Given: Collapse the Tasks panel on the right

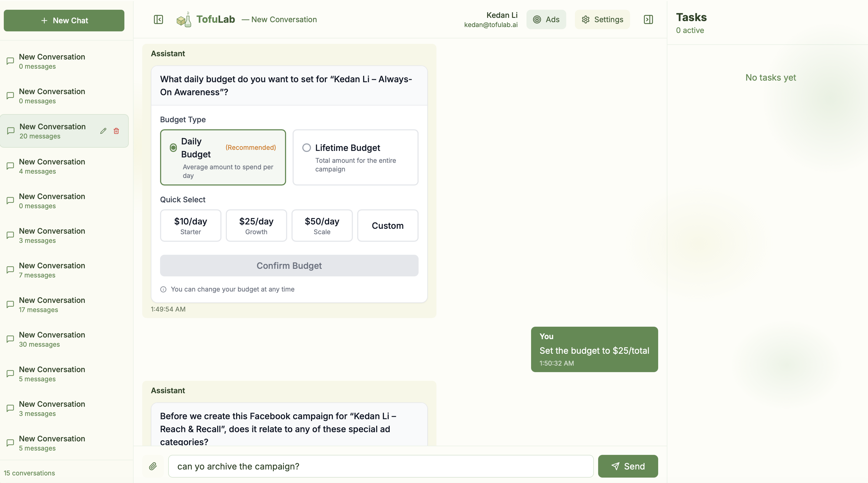Looking at the screenshot, I should [648, 19].
